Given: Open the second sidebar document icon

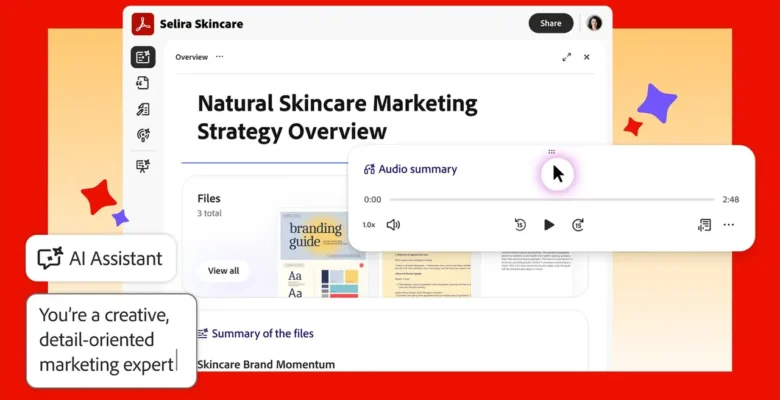Looking at the screenshot, I should point(143,83).
